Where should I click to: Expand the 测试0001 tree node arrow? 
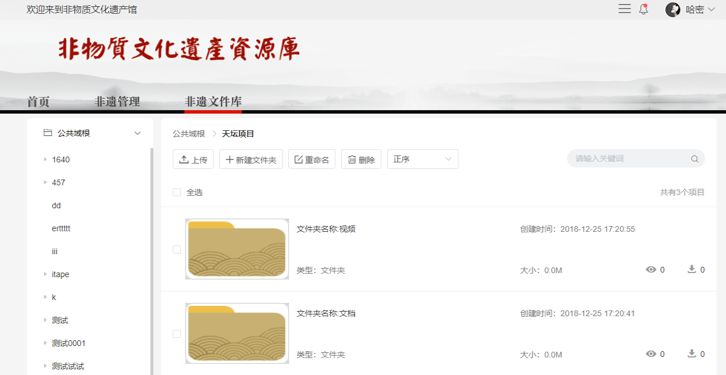point(45,343)
